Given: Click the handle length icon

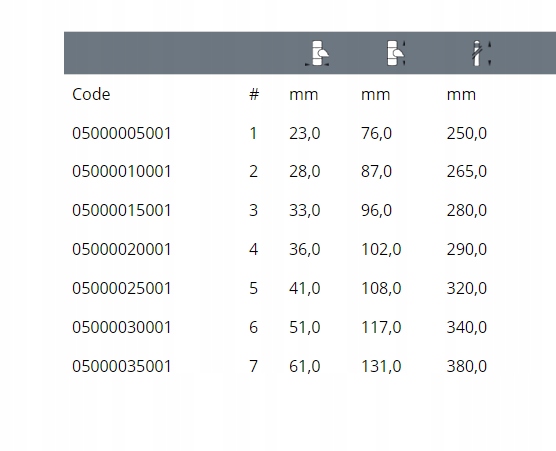Looking at the screenshot, I should (481, 53).
